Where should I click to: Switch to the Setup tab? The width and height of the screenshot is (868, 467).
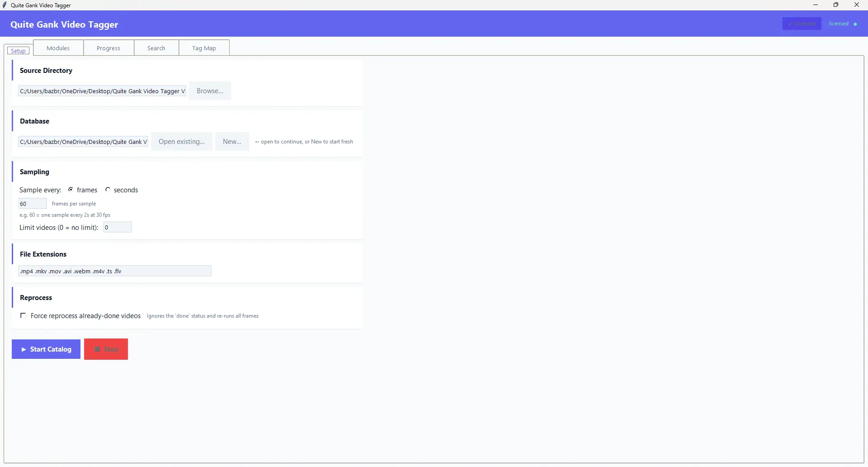tap(19, 50)
